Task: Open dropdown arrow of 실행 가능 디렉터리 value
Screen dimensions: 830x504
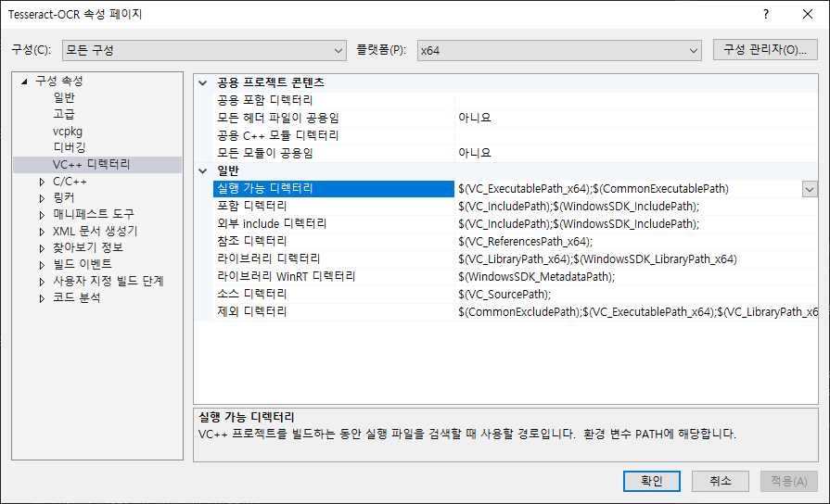Action: click(810, 189)
